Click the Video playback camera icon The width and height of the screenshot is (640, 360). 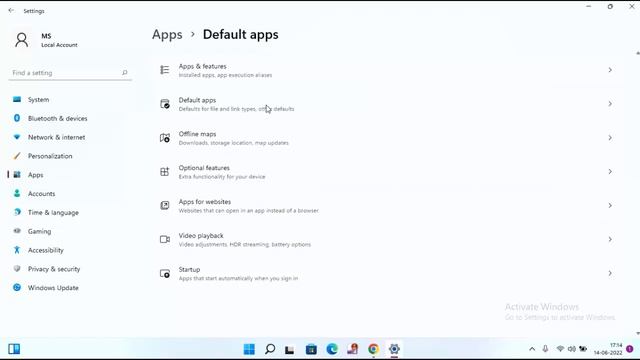(164, 239)
